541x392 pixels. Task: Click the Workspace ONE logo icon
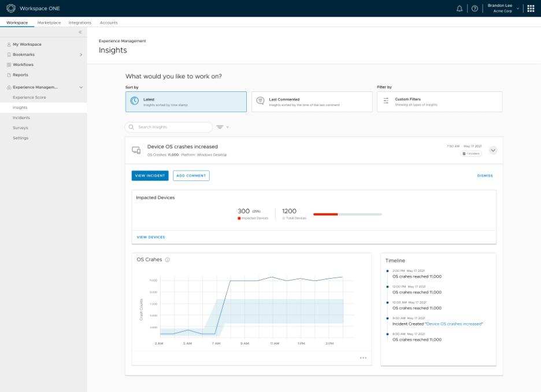click(11, 9)
